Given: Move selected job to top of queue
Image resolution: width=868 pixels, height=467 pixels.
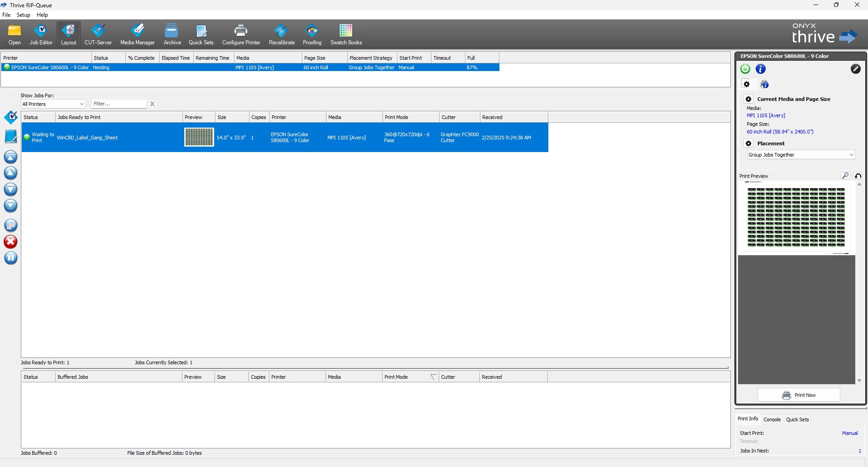Looking at the screenshot, I should [11, 157].
